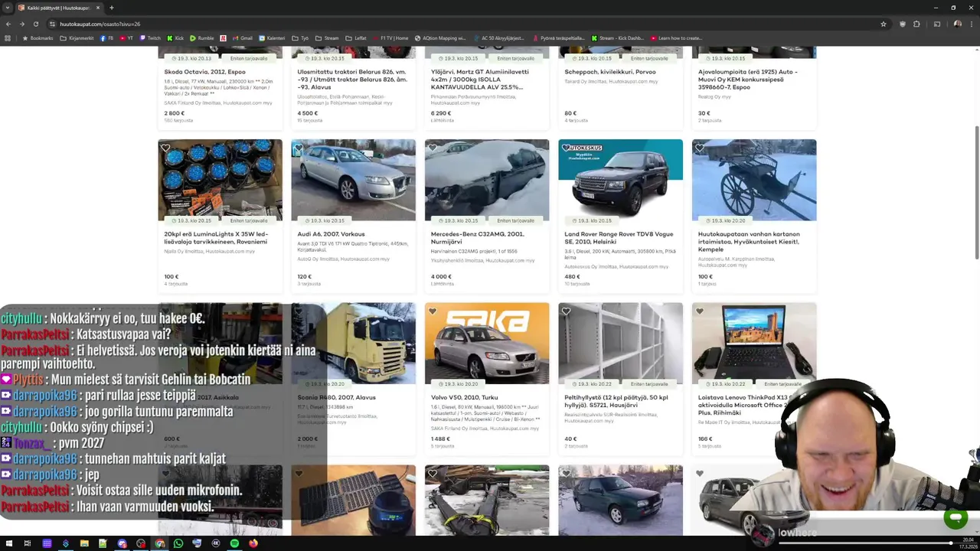Favorite the Land Rover Range Rover listing heart

click(566, 148)
